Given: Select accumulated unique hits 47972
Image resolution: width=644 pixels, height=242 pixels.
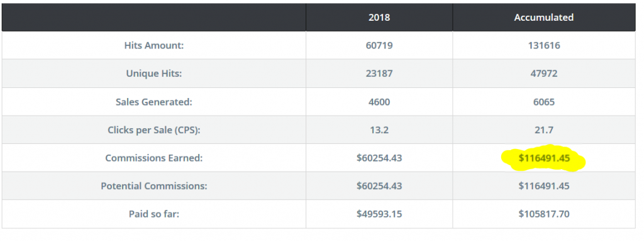Looking at the screenshot, I should pos(544,74).
